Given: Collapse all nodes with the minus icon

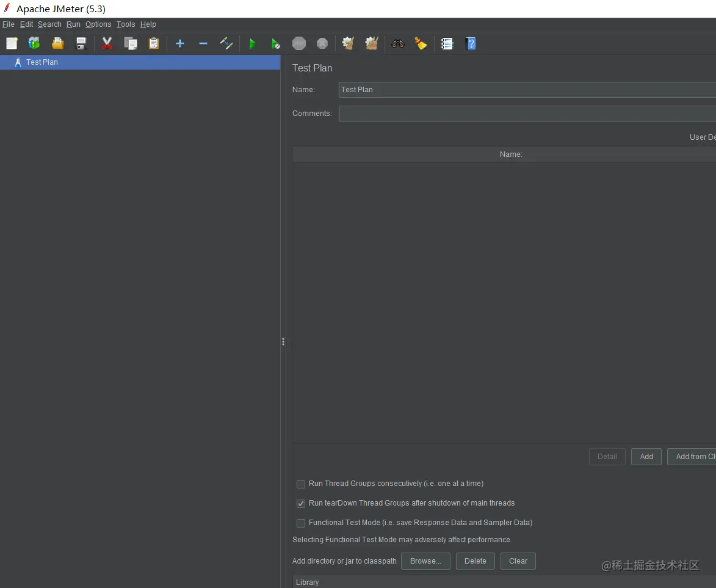Looking at the screenshot, I should [x=203, y=43].
